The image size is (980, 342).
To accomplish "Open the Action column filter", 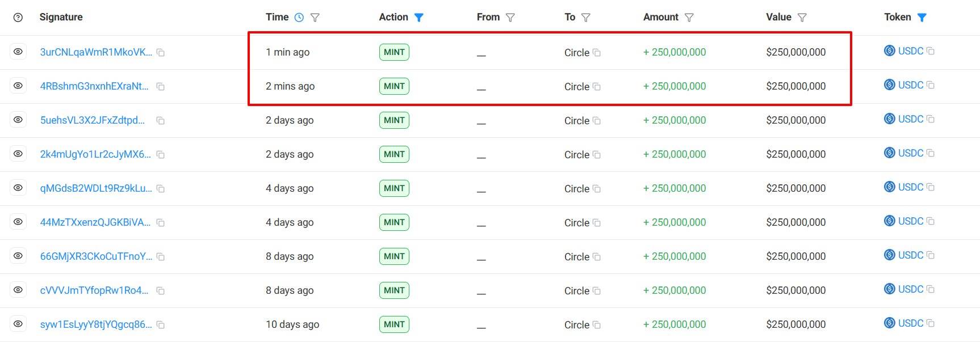I will (419, 18).
